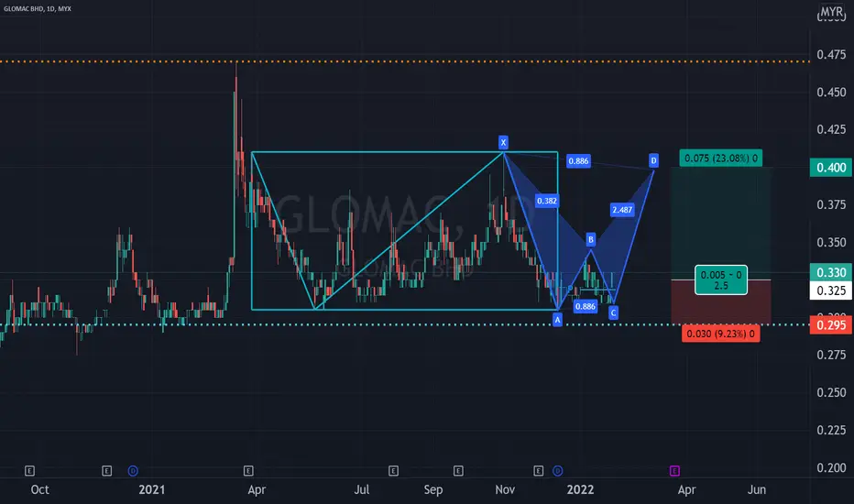Image resolution: width=854 pixels, height=504 pixels.
Task: Click the stop loss label 0.030 (9.23%)
Action: pos(720,334)
